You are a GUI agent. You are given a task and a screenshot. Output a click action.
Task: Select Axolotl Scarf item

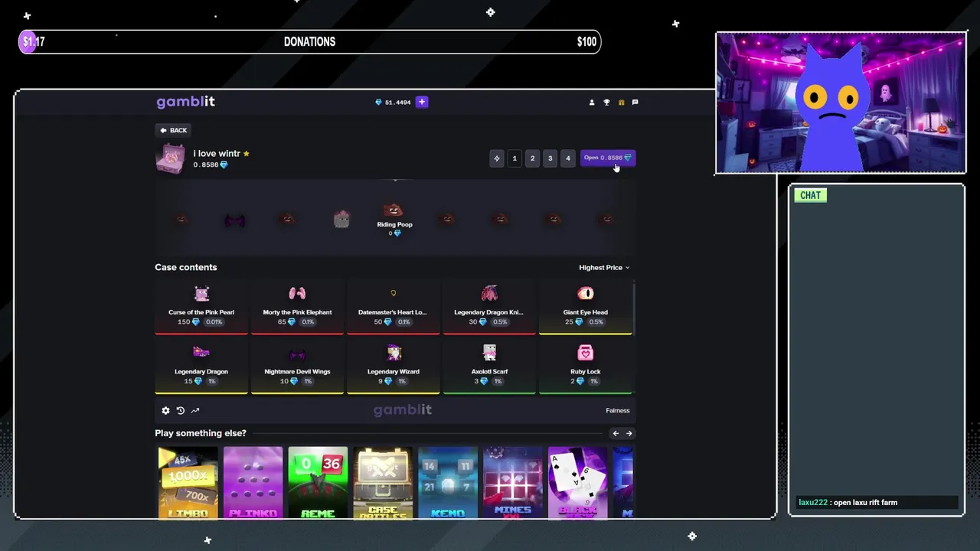tap(489, 366)
